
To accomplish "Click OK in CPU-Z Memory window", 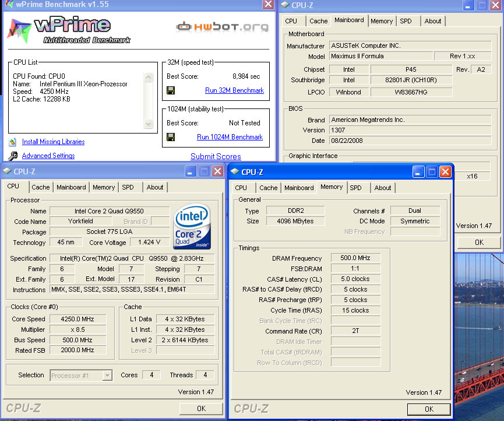I will coord(429,409).
